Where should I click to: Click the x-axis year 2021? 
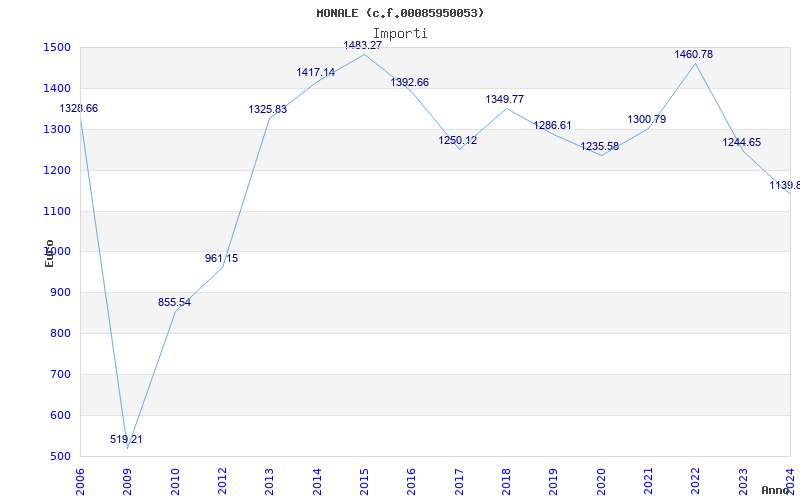648,482
